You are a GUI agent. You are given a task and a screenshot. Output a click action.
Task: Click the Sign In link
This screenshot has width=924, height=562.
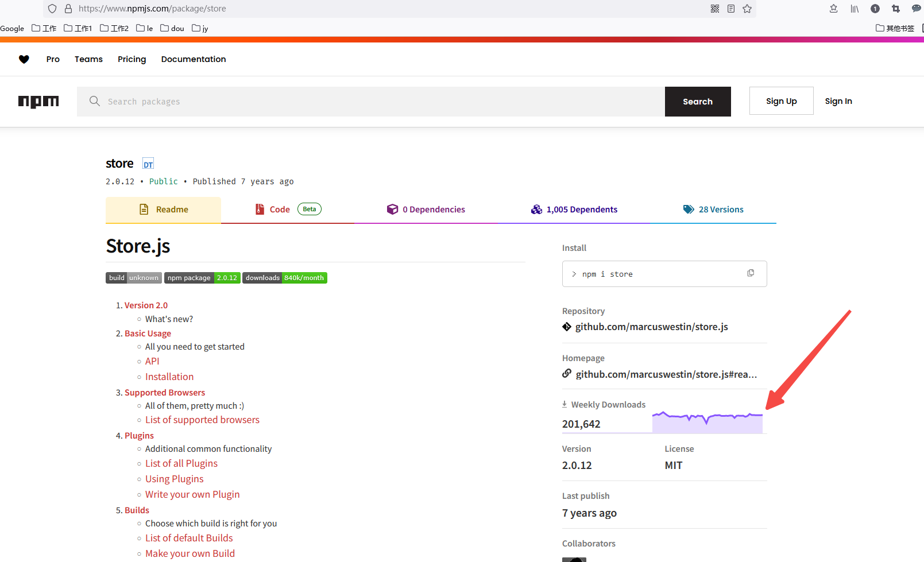(x=838, y=101)
